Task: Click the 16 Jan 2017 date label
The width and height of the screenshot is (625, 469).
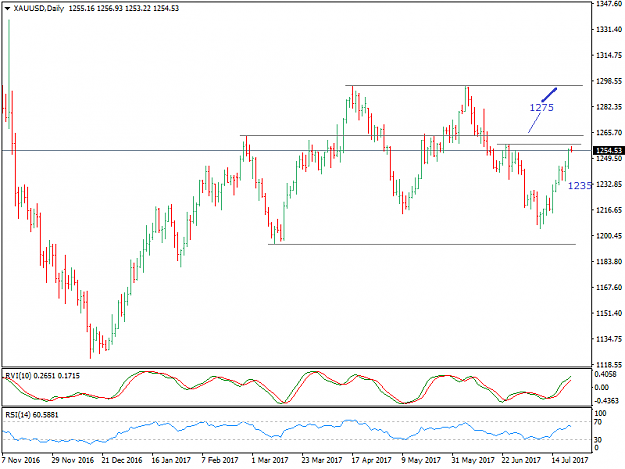Action: coord(171,460)
